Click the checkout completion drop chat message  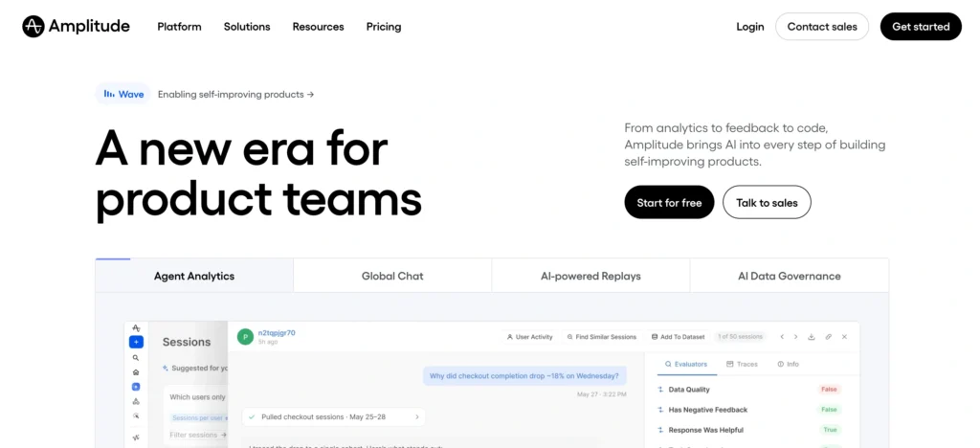click(x=524, y=376)
